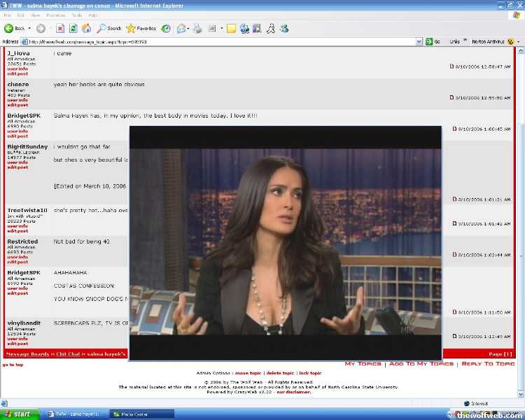Click the lock topic admin link
The height and width of the screenshot is (420, 525).
(x=310, y=373)
